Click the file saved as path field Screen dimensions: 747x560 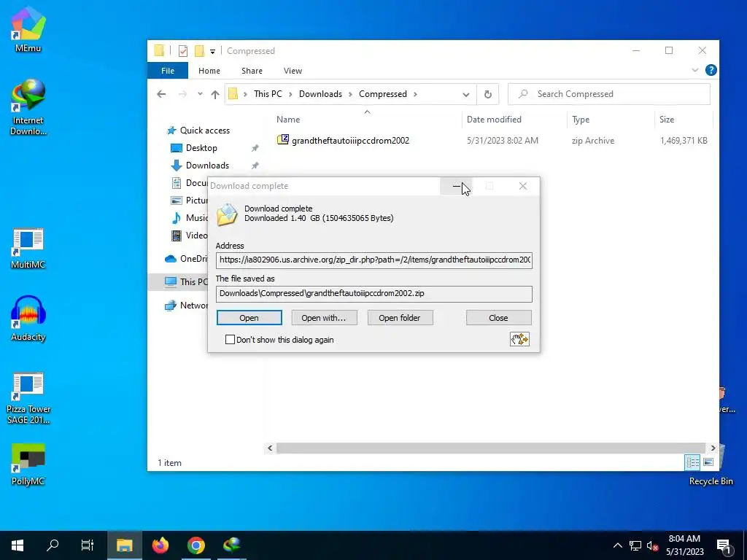tap(374, 294)
